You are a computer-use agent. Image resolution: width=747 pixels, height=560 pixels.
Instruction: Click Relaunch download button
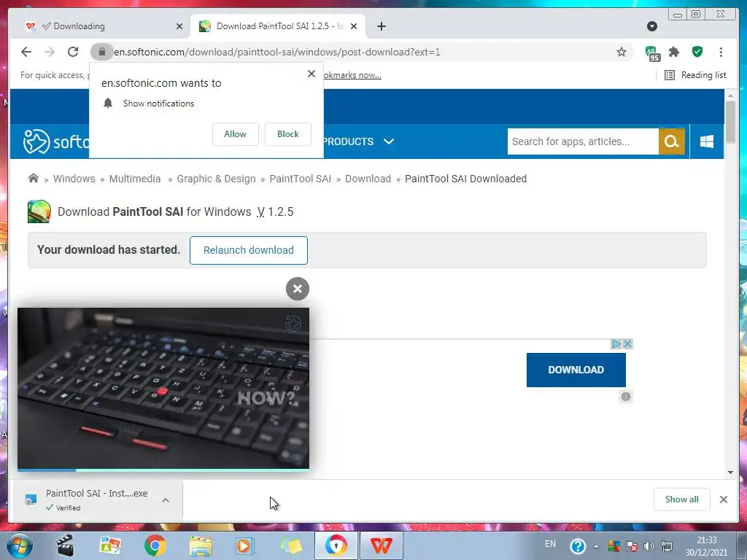click(249, 250)
